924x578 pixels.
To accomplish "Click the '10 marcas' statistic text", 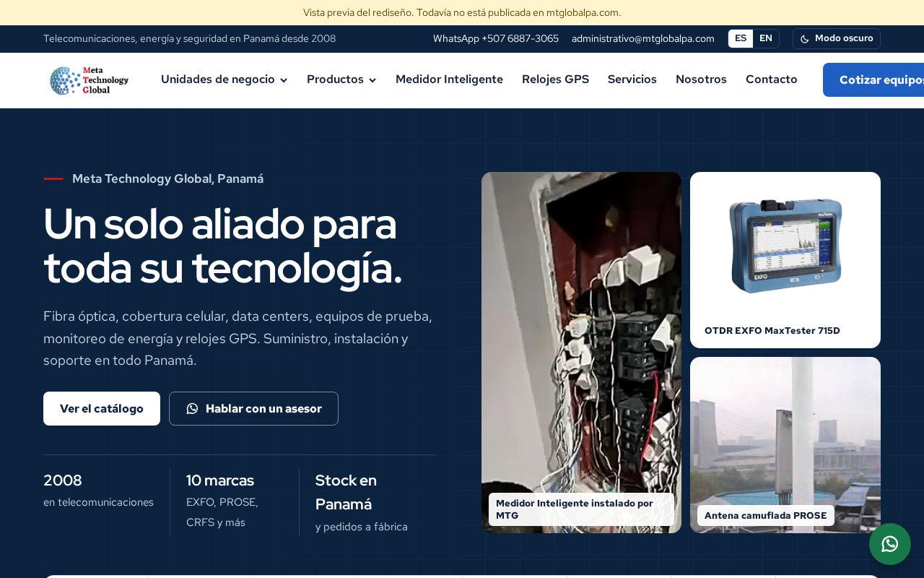I will click(x=220, y=480).
